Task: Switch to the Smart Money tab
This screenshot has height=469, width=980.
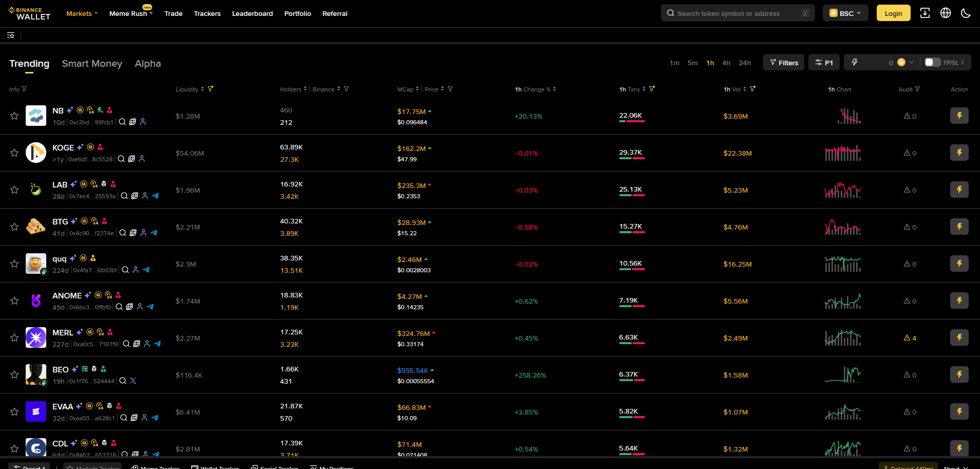Action: (92, 63)
